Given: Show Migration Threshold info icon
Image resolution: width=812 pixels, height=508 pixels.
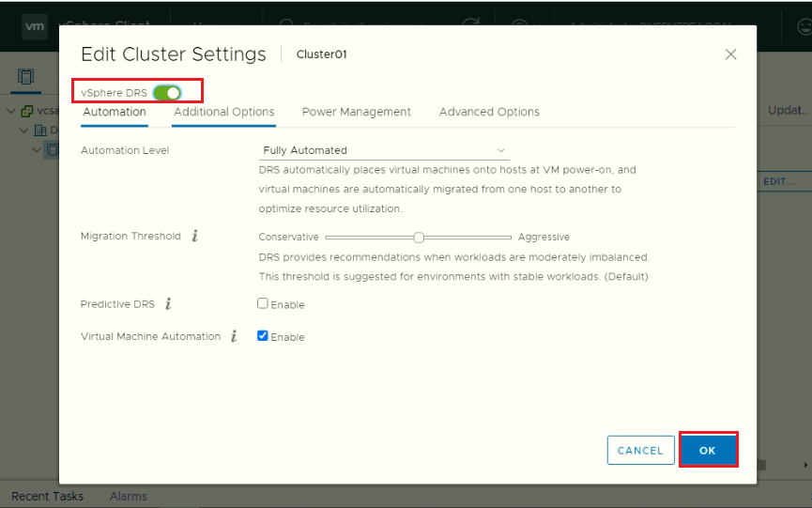Looking at the screenshot, I should pyautogui.click(x=195, y=236).
